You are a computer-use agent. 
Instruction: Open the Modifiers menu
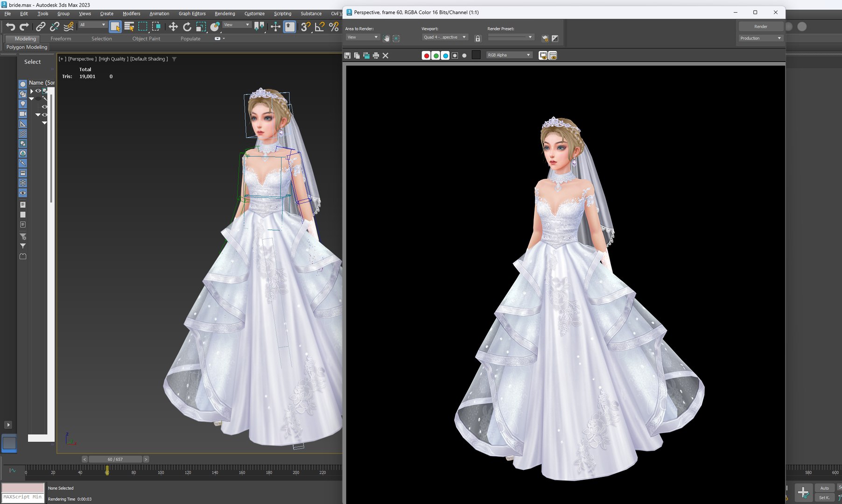point(132,14)
